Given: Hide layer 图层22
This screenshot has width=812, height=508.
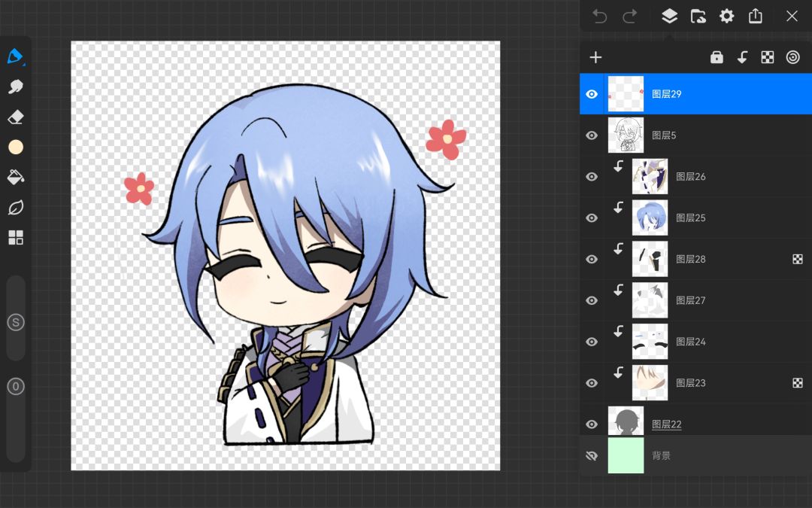Looking at the screenshot, I should 592,424.
